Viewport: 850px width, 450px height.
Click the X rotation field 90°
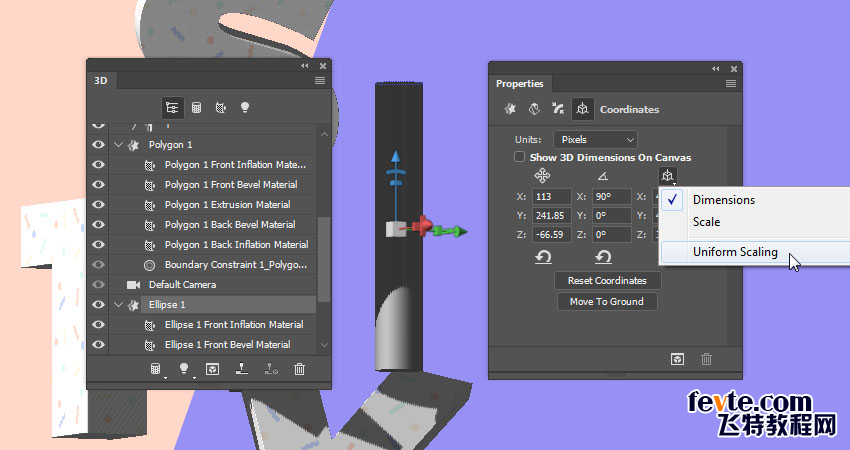611,196
